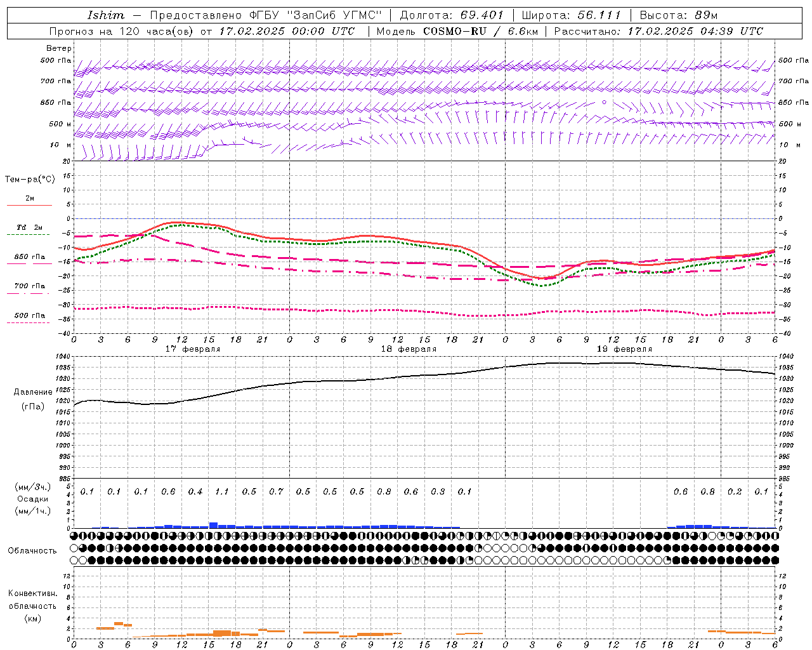
Task: Click the tallest blue precipitation bar
Action: (x=214, y=525)
